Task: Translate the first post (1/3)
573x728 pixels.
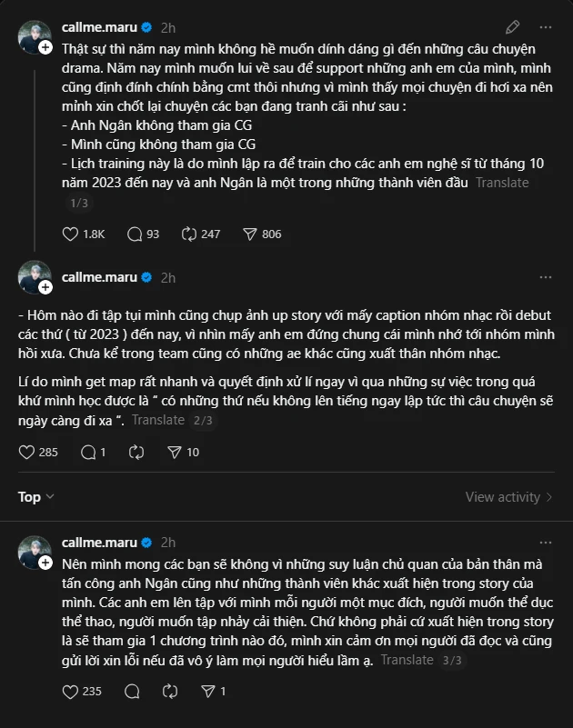Action: pyautogui.click(x=501, y=183)
